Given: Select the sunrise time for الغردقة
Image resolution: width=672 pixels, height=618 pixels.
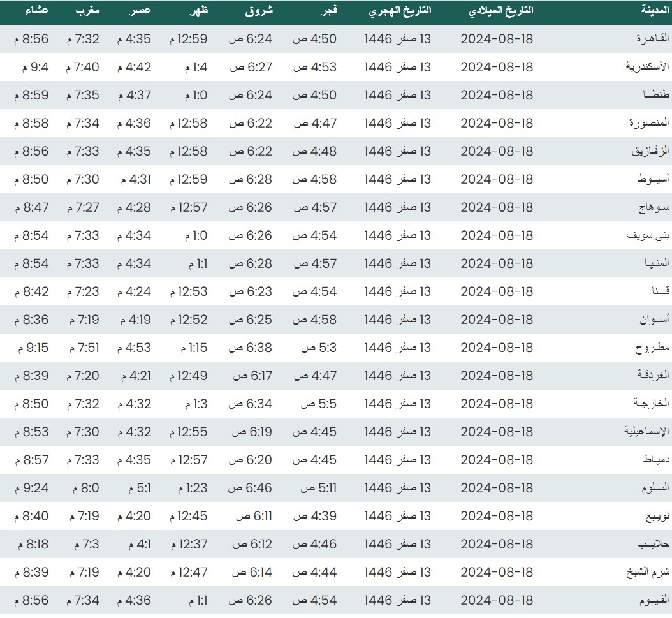Looking at the screenshot, I should (x=251, y=376).
